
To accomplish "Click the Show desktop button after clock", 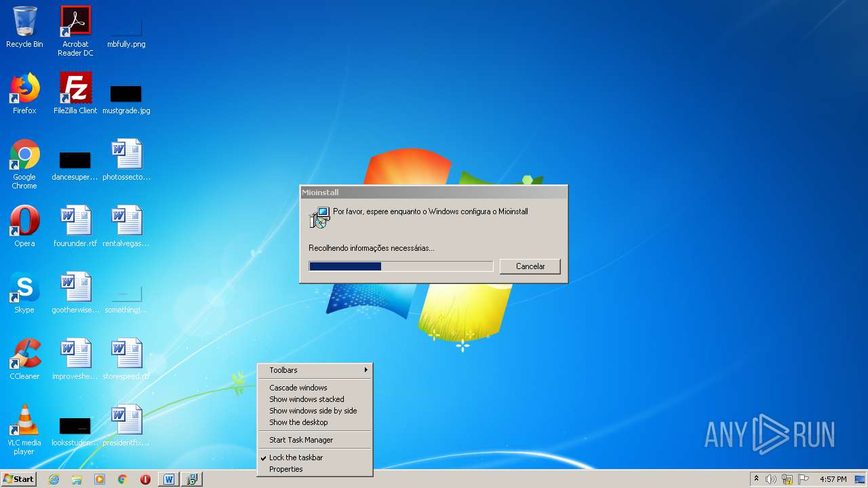I will coord(860,479).
